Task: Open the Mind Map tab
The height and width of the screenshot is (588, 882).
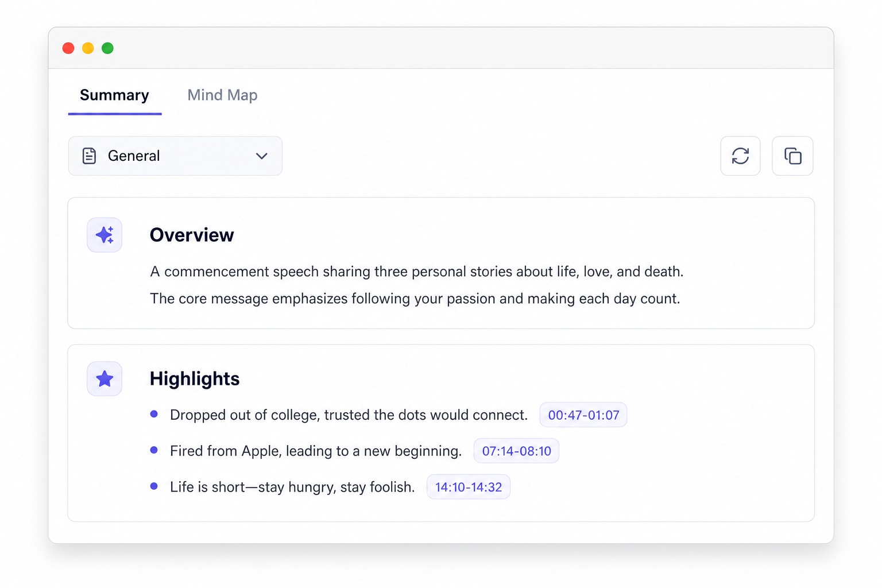Action: coord(222,95)
